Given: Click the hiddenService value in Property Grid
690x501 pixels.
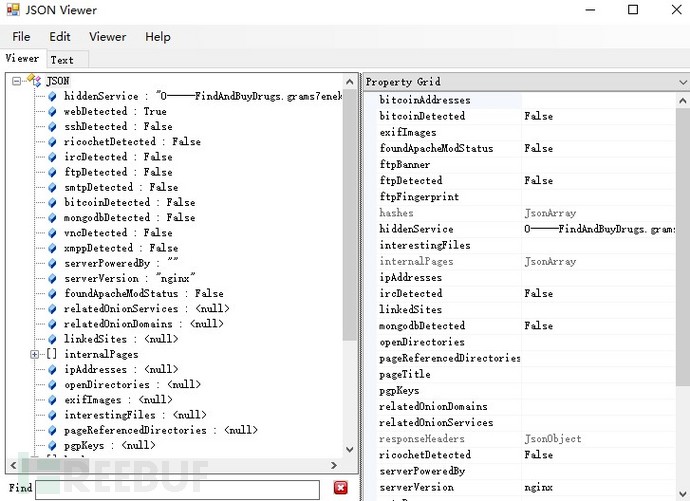Looking at the screenshot, I should pyautogui.click(x=598, y=229).
